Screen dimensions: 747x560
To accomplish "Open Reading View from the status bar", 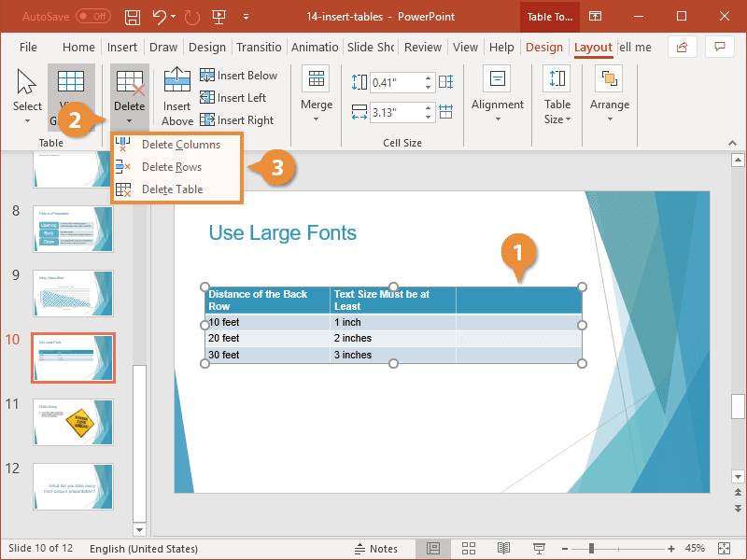I will [x=504, y=549].
